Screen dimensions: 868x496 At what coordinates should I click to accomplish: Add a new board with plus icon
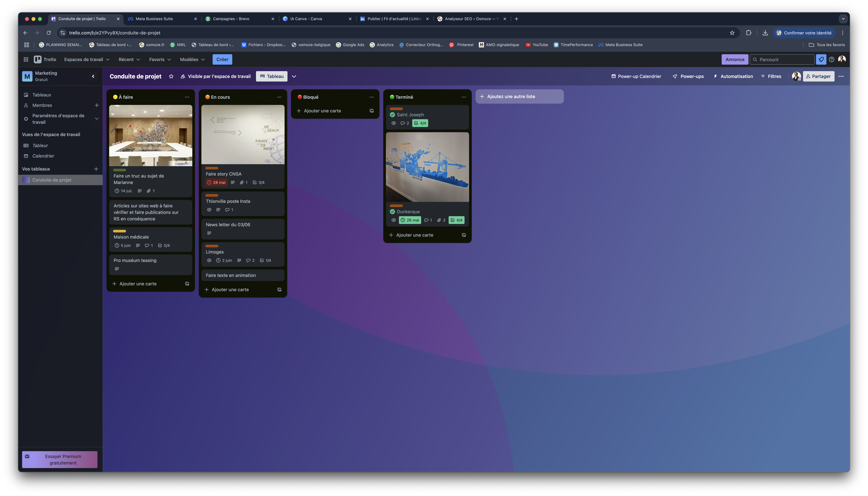[96, 169]
